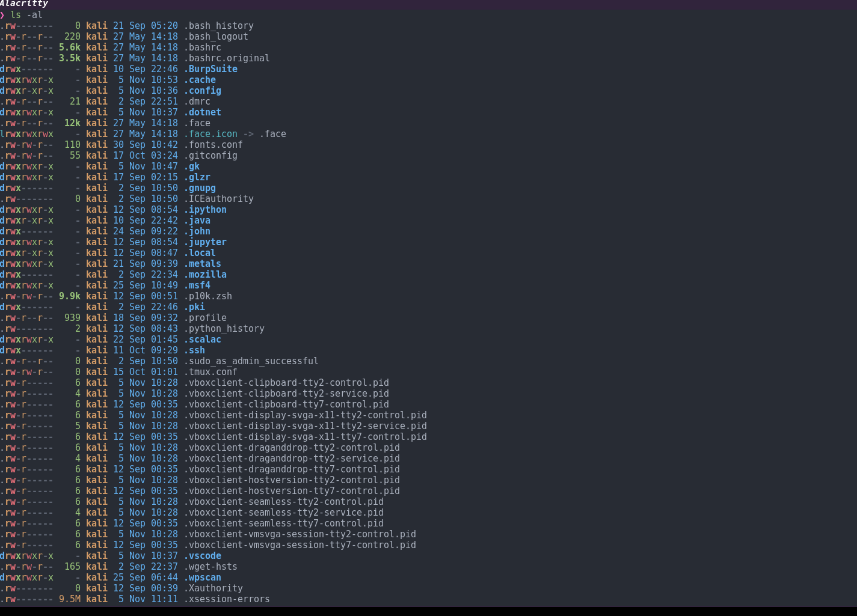The height and width of the screenshot is (616, 857).
Task: Click .vboxclient-hostversion-tty2-control.pid filename
Action: click(x=292, y=480)
